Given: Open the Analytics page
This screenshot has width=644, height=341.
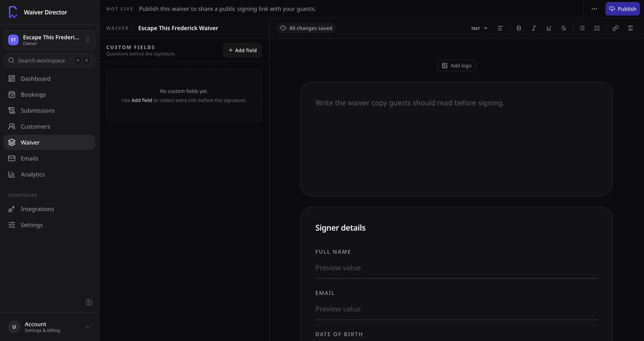Looking at the screenshot, I should coord(49,174).
